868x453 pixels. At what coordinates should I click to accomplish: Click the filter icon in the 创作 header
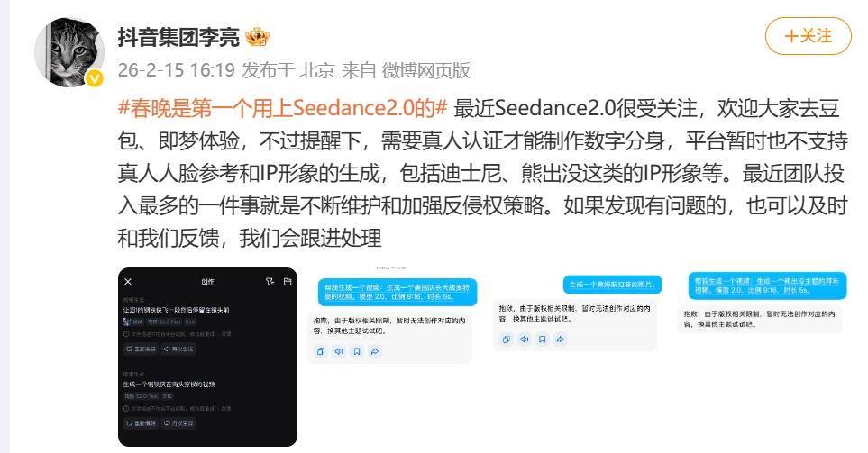tap(270, 282)
